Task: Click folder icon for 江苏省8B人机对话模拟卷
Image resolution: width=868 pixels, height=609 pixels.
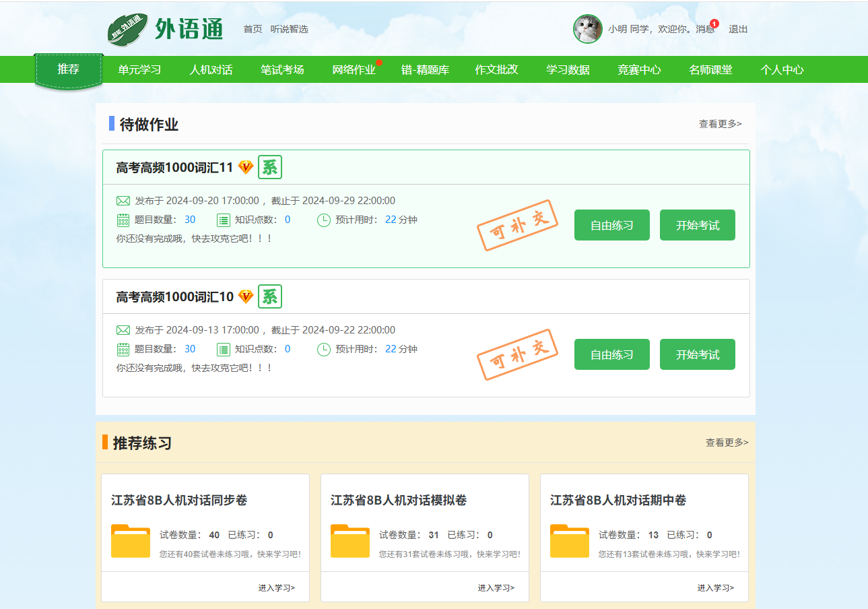Action: tap(350, 540)
